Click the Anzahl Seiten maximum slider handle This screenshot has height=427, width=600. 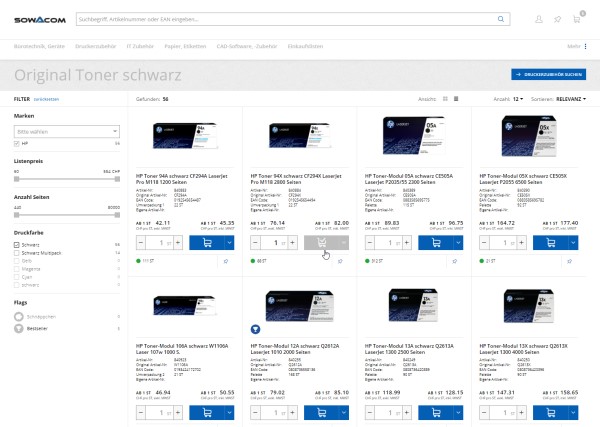point(117,215)
